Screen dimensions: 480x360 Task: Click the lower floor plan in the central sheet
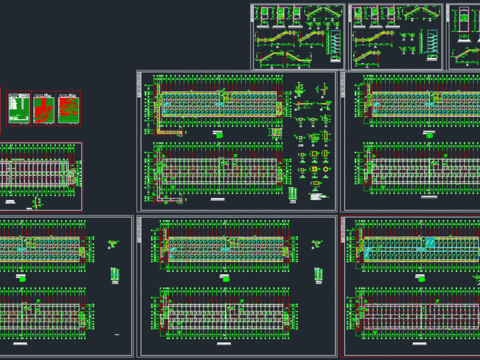tap(217, 173)
